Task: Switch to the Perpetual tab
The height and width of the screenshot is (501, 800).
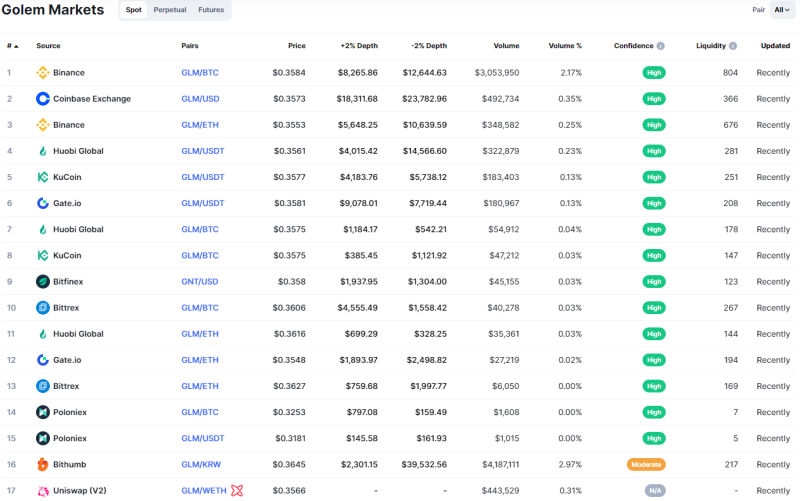Action: tap(170, 10)
